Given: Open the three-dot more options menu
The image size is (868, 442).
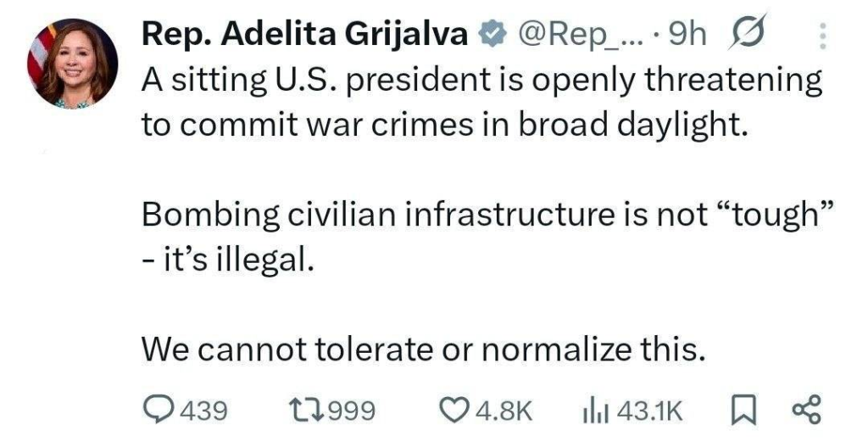Looking at the screenshot, I should coord(820,36).
